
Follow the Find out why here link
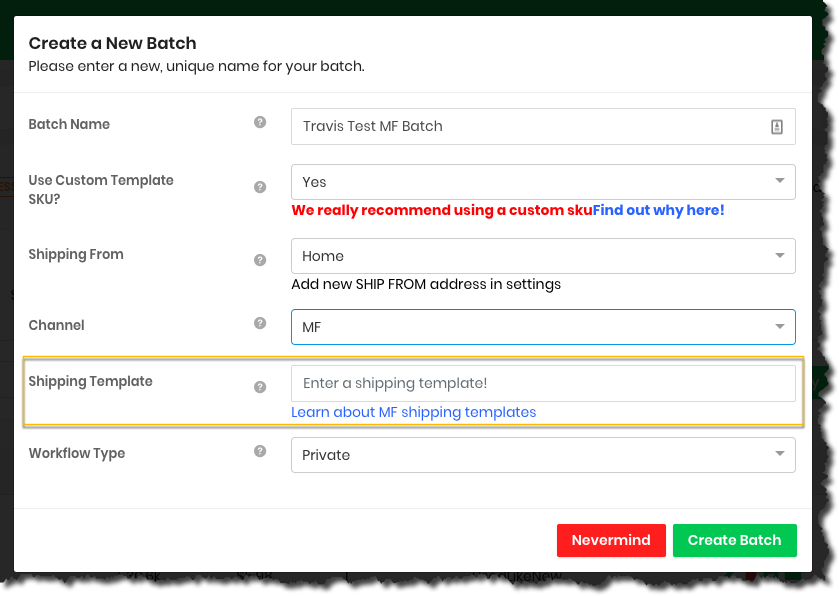pyautogui.click(x=658, y=210)
